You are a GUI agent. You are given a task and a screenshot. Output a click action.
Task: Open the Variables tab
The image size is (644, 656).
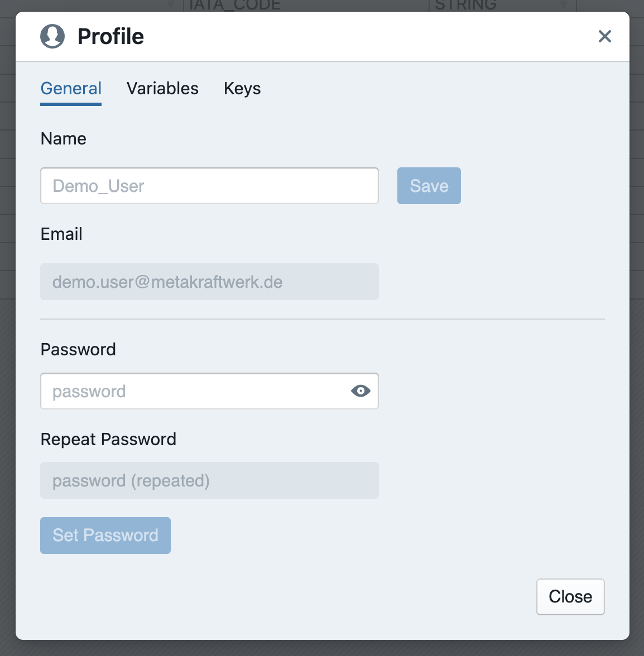click(162, 89)
